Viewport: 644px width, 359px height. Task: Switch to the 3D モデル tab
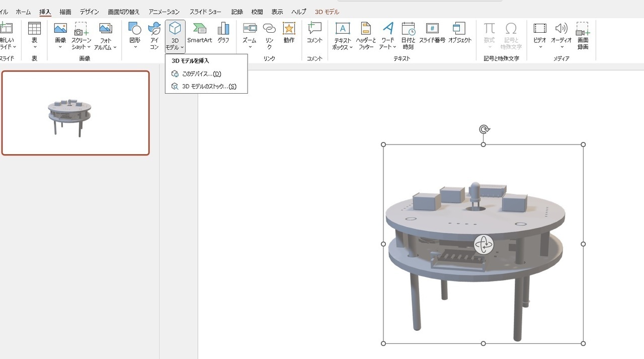327,12
